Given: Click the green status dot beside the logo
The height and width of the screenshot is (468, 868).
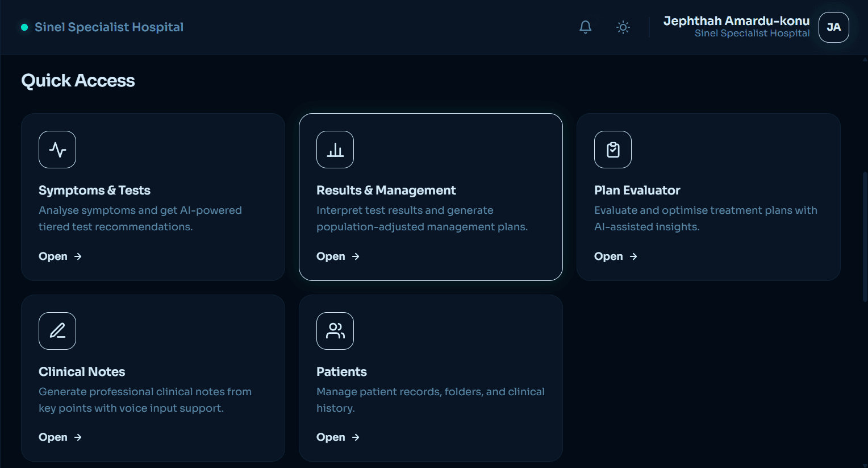Looking at the screenshot, I should pyautogui.click(x=24, y=27).
